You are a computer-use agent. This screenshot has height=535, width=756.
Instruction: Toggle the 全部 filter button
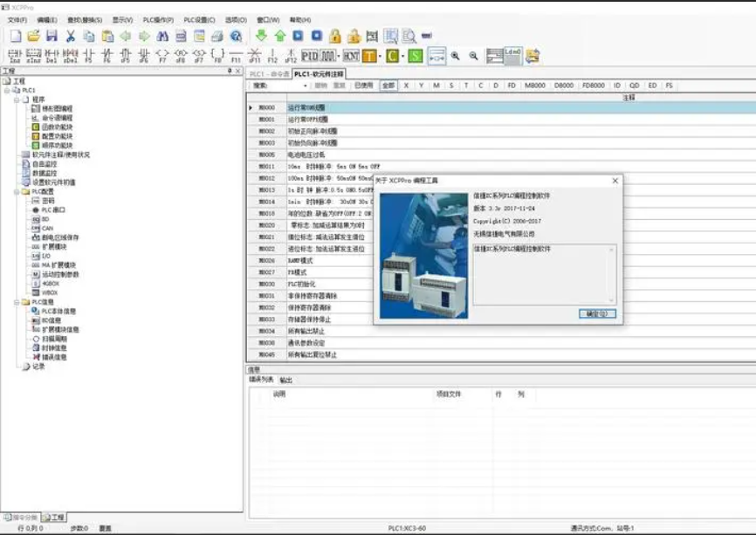click(388, 86)
